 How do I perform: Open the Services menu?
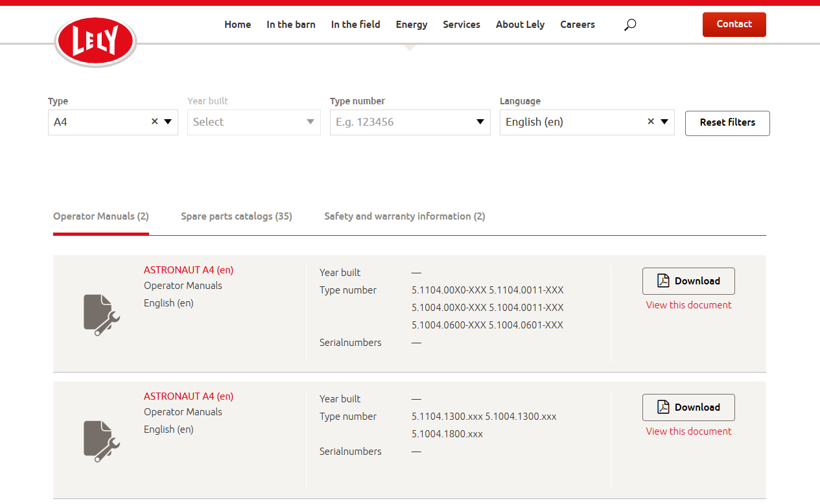[462, 25]
